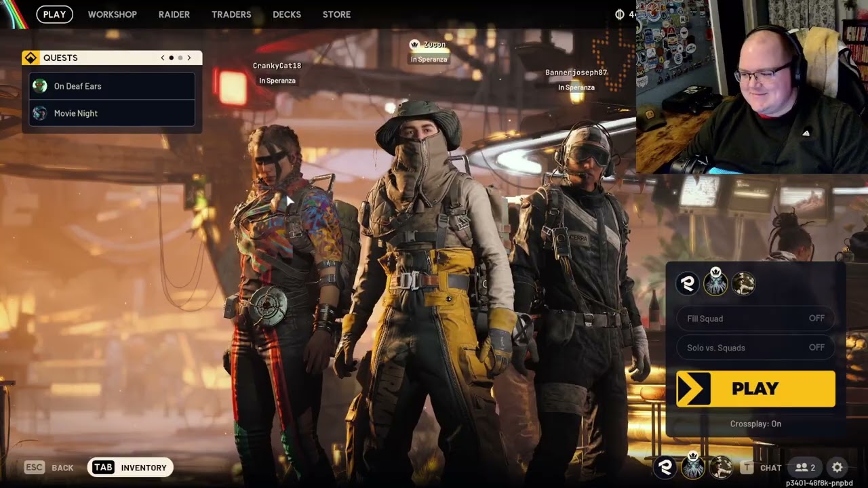The width and height of the screenshot is (868, 488).
Task: Click the currency coin icon in top bar
Action: click(619, 14)
